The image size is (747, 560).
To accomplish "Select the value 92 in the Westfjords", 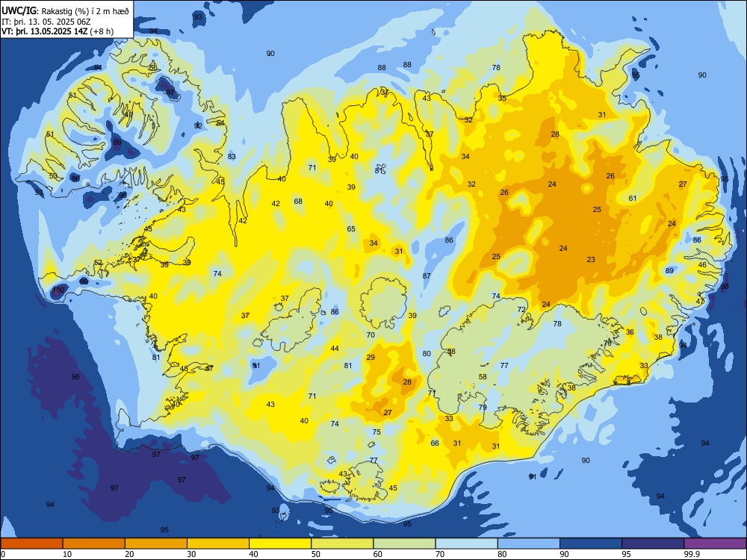I will pos(198,125).
